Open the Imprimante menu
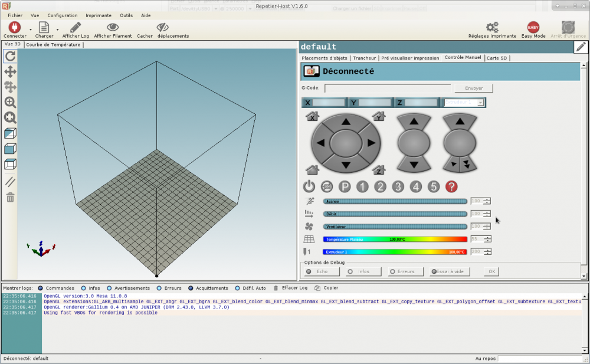Viewport: 590px width, 364px height. tap(98, 15)
